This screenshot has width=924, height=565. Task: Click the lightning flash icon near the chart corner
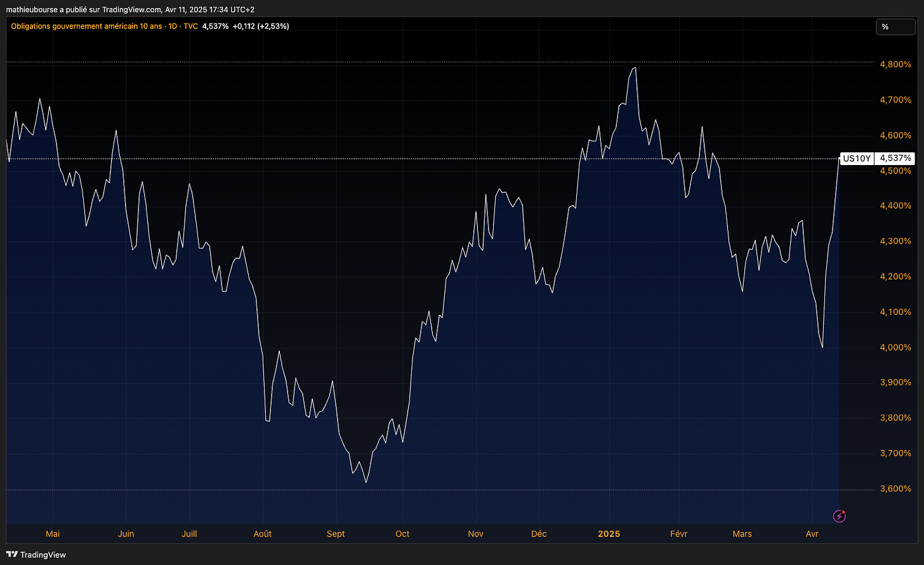(840, 515)
